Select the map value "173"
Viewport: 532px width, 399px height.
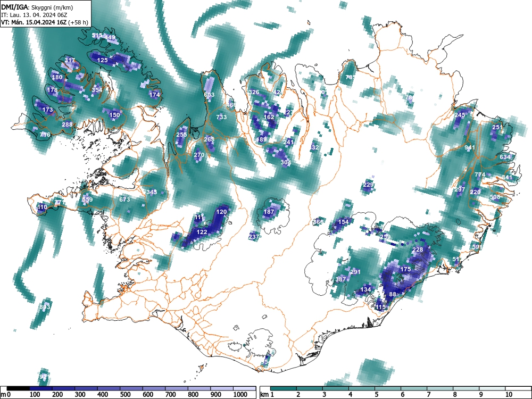[47, 110]
